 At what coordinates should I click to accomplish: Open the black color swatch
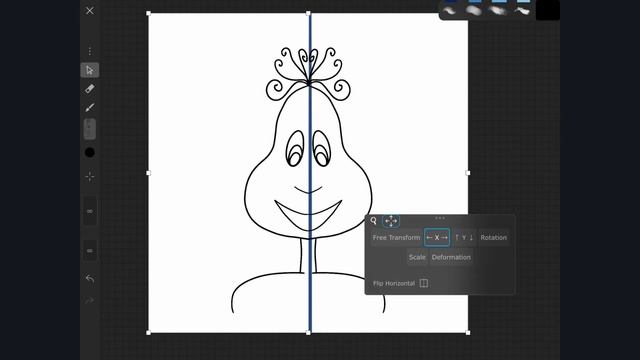point(90,152)
